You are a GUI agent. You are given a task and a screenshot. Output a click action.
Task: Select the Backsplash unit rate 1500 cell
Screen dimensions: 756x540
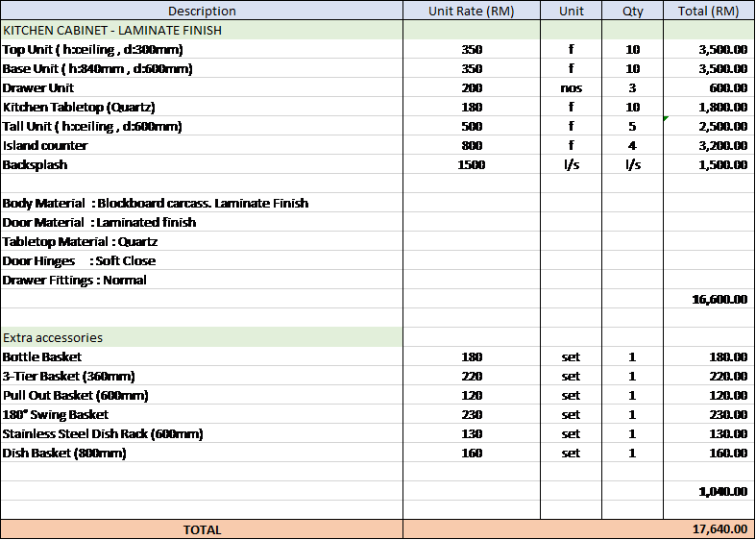pyautogui.click(x=471, y=164)
